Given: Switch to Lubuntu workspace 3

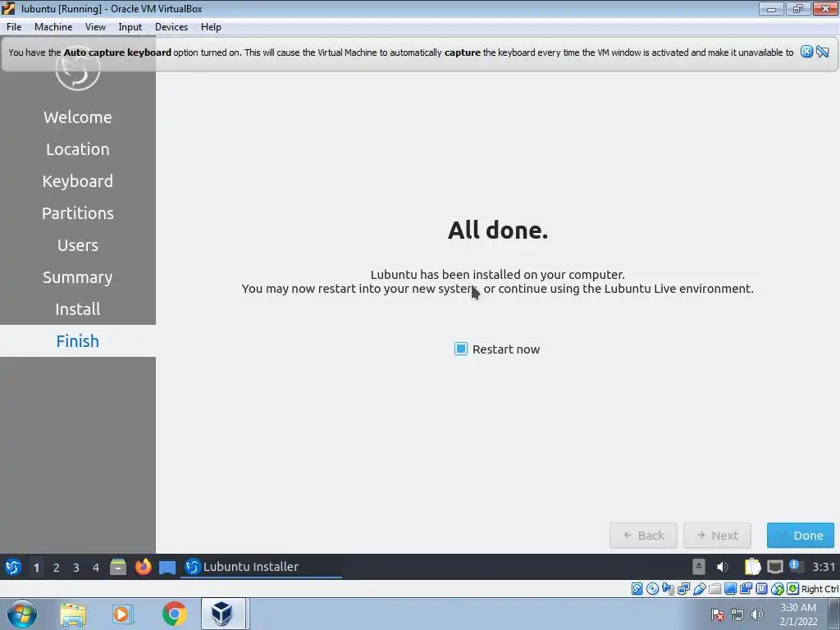Looking at the screenshot, I should coord(76,567).
